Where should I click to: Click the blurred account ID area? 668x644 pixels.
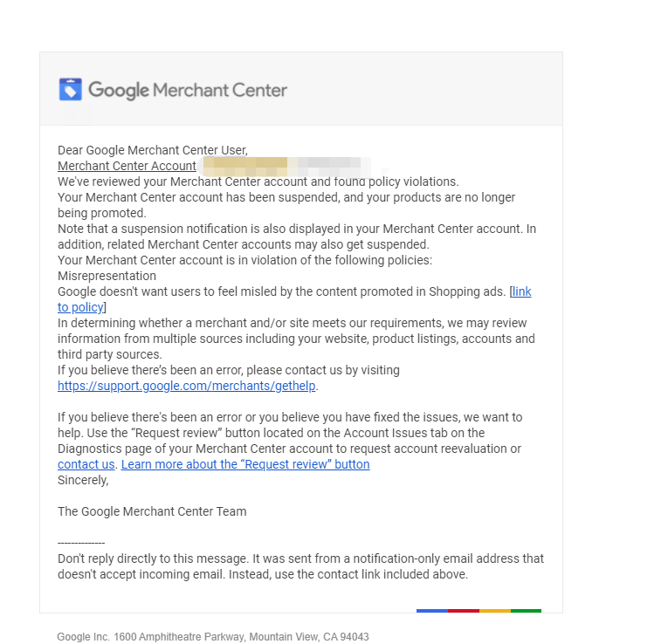coord(286,167)
